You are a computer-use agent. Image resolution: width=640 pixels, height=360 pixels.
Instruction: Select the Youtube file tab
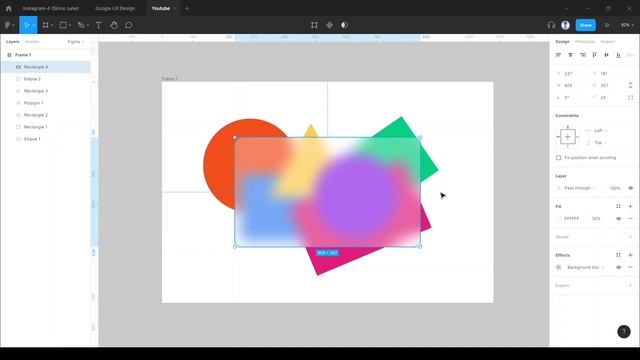click(x=161, y=8)
